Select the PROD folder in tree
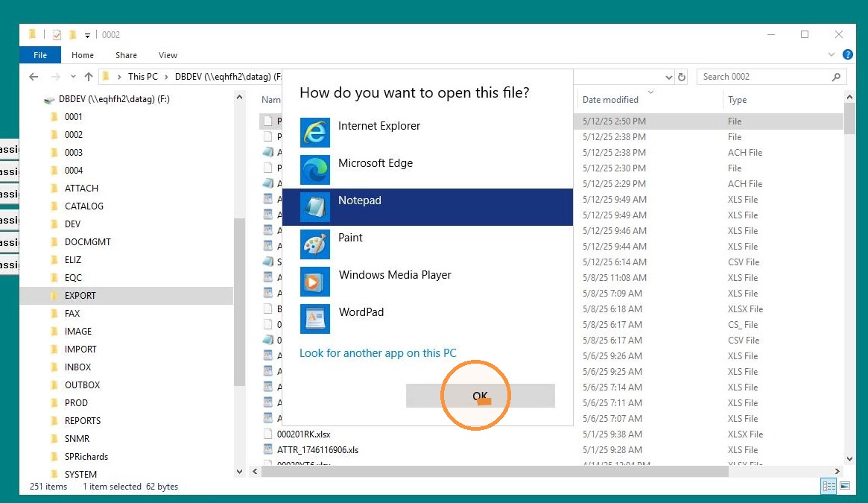The image size is (868, 503). click(x=76, y=403)
